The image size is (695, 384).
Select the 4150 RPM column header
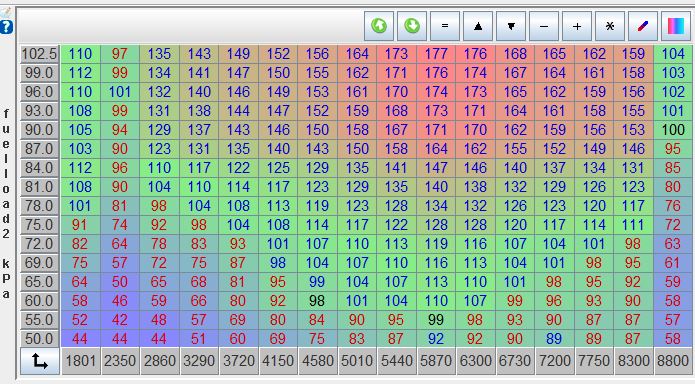[278, 361]
